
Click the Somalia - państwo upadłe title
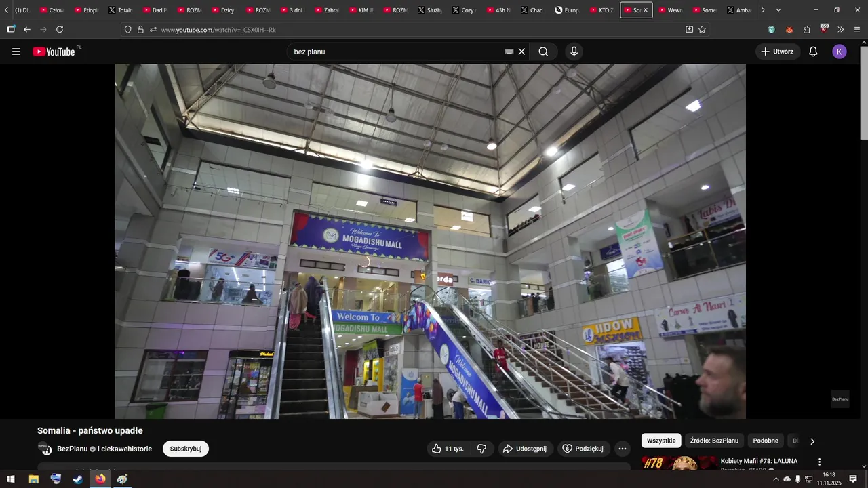coord(90,430)
